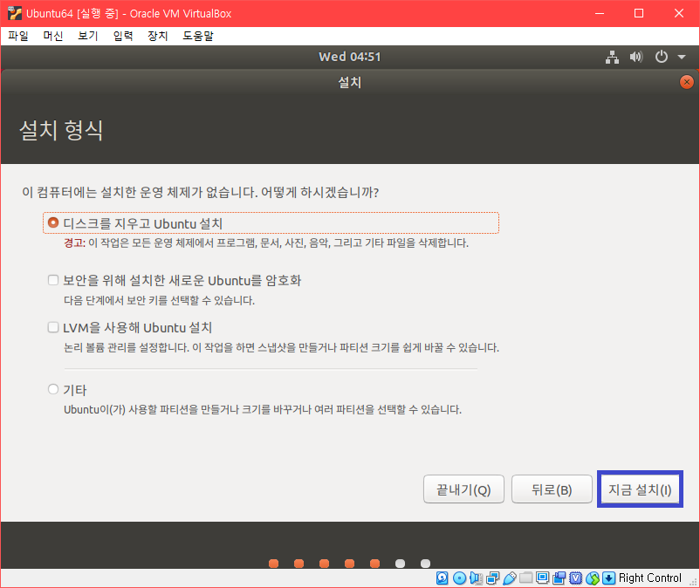Click the VirtualBox title bar app icon
This screenshot has height=588, width=700.
[15, 13]
